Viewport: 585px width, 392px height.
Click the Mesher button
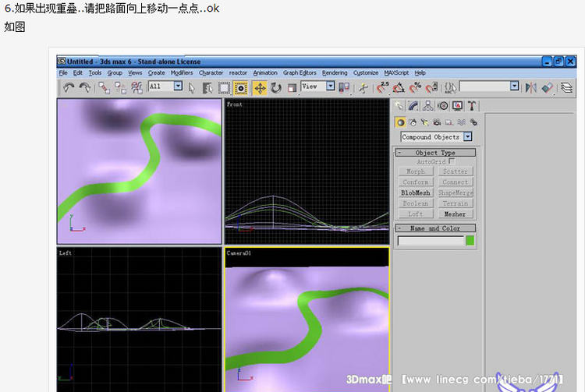tap(455, 214)
